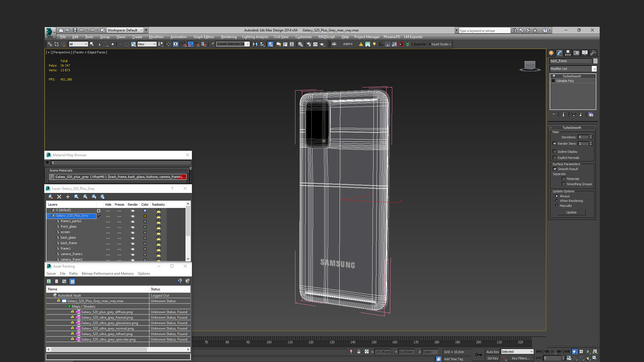
Task: Select Always radio button for Update Options
Action: click(x=556, y=196)
